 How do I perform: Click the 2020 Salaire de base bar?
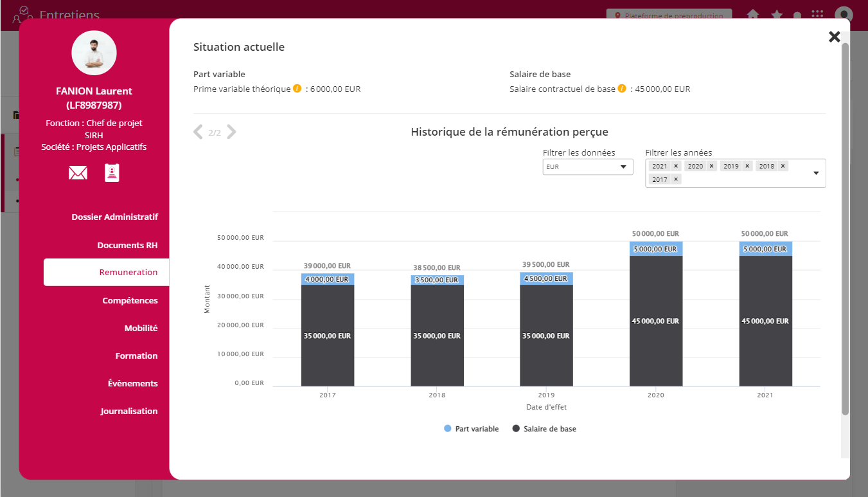click(x=655, y=321)
